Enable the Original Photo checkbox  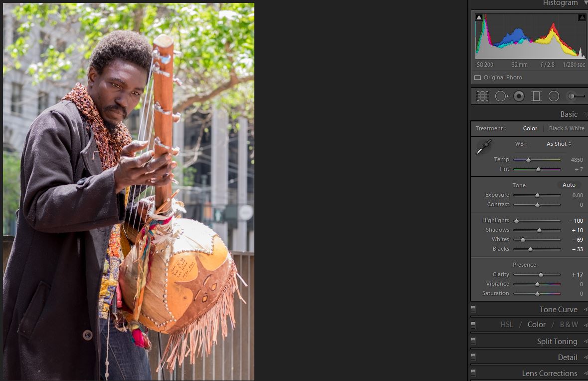(x=477, y=78)
